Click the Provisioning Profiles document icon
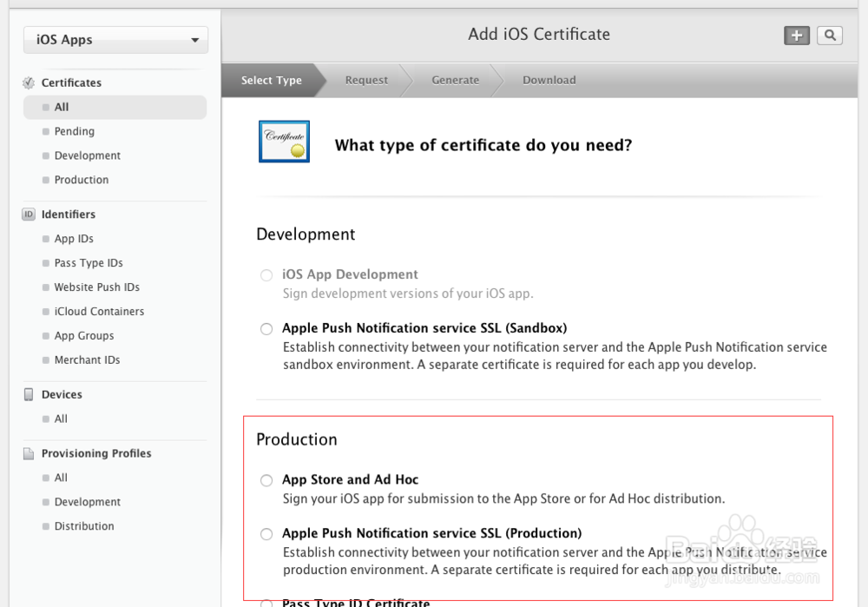The height and width of the screenshot is (607, 868). [29, 452]
